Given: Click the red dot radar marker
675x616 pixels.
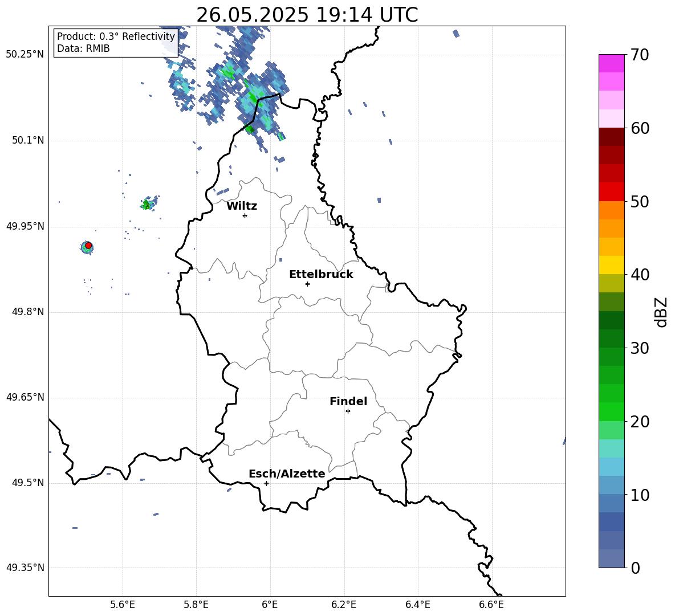Looking at the screenshot, I should 88,246.
